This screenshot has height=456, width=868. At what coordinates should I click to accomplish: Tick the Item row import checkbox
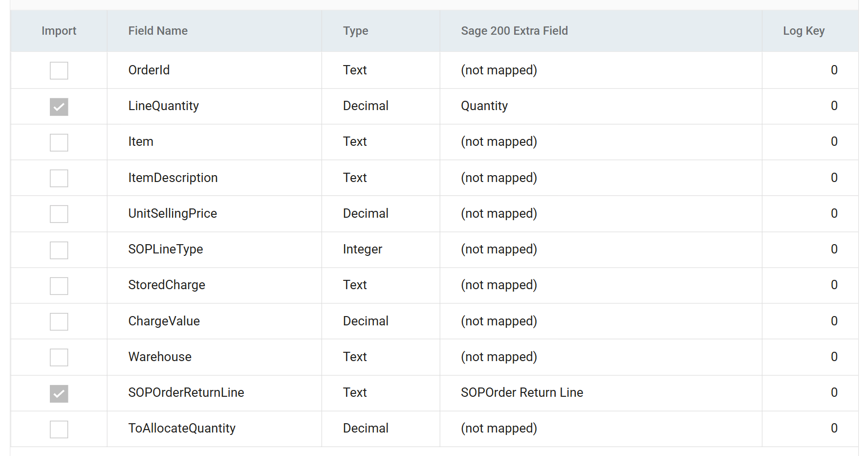pos(59,142)
